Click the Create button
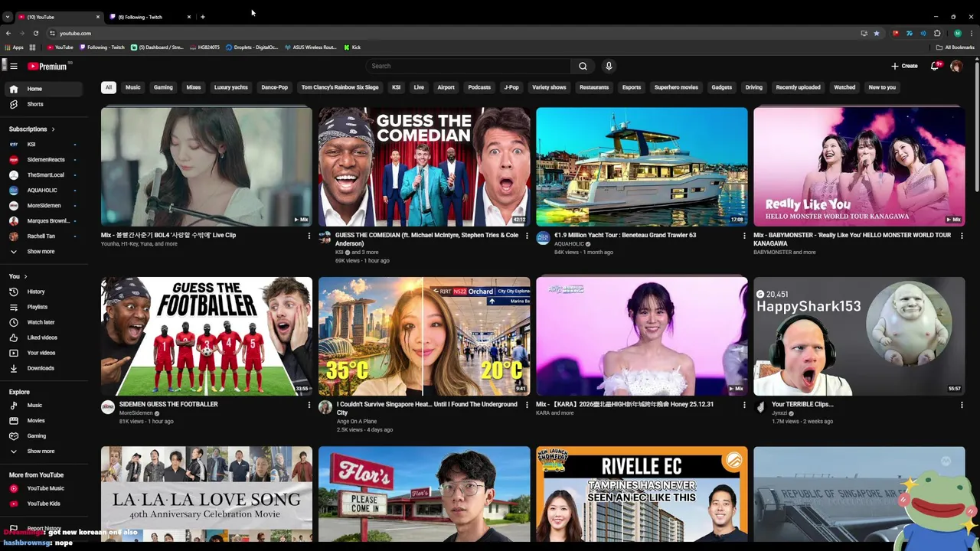 904,67
